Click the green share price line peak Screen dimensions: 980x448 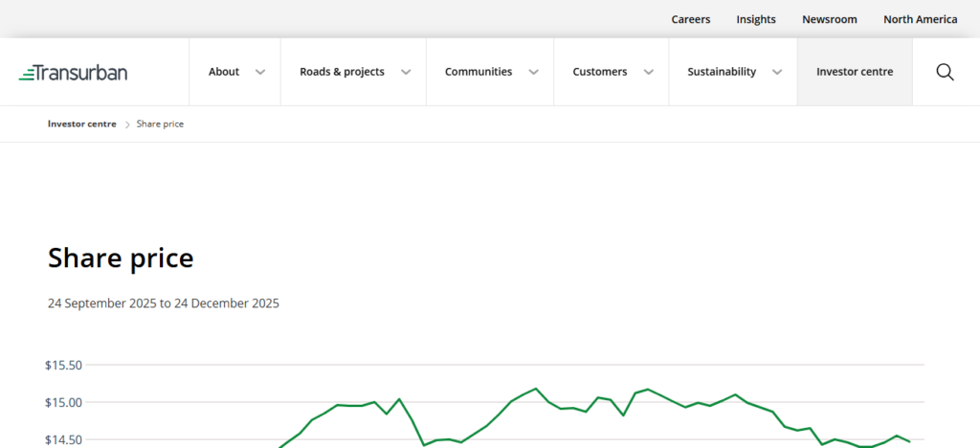536,389
